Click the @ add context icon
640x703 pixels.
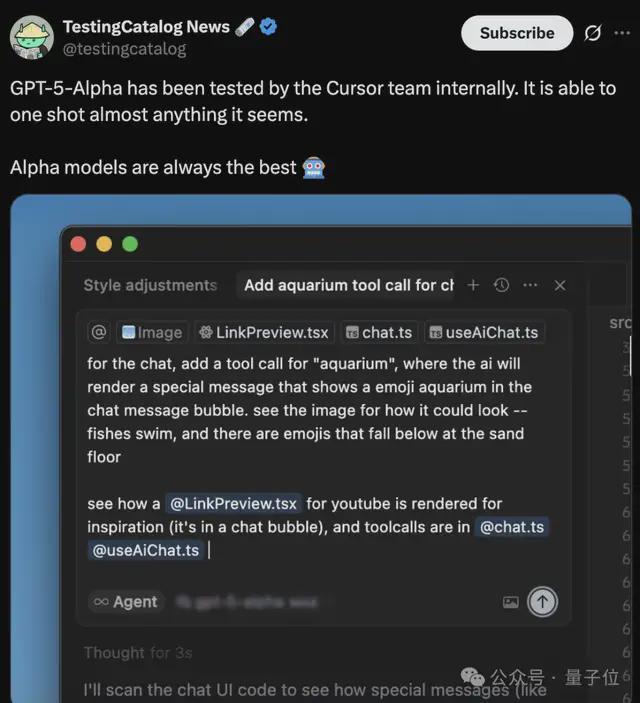[99, 332]
